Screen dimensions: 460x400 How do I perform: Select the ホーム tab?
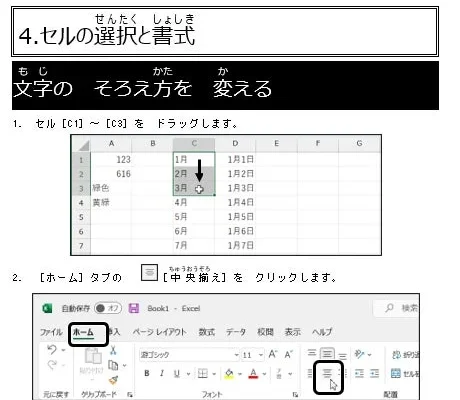[83, 332]
